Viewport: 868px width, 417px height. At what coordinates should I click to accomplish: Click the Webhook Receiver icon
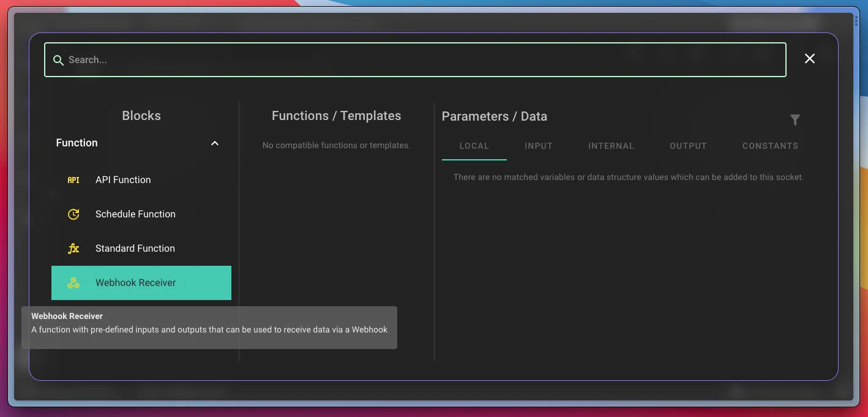[73, 283]
